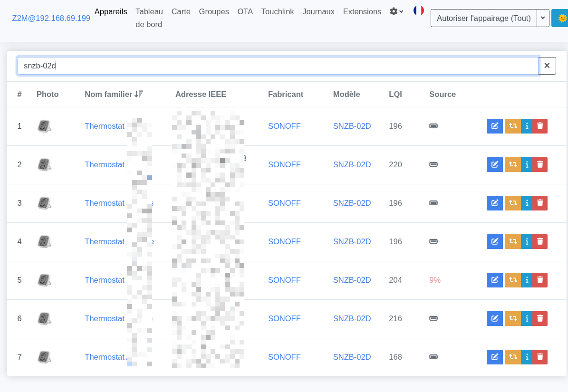Image resolution: width=568 pixels, height=392 pixels.
Task: Click the red delete icon for device 4
Action: [540, 241]
